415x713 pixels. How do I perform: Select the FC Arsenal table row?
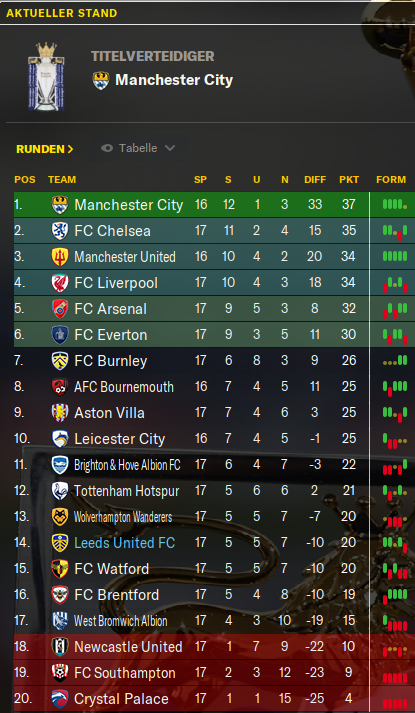click(215, 309)
